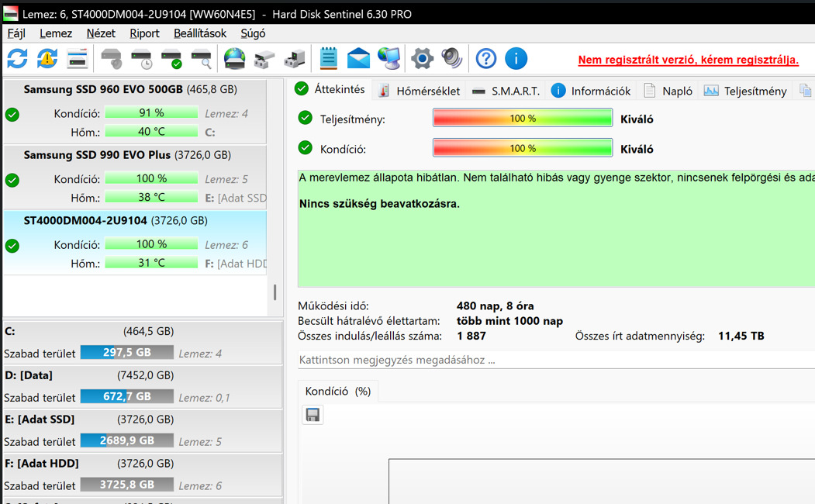
Task: Select the Samsung SSD 990 EVO Plus disk
Action: 135,177
